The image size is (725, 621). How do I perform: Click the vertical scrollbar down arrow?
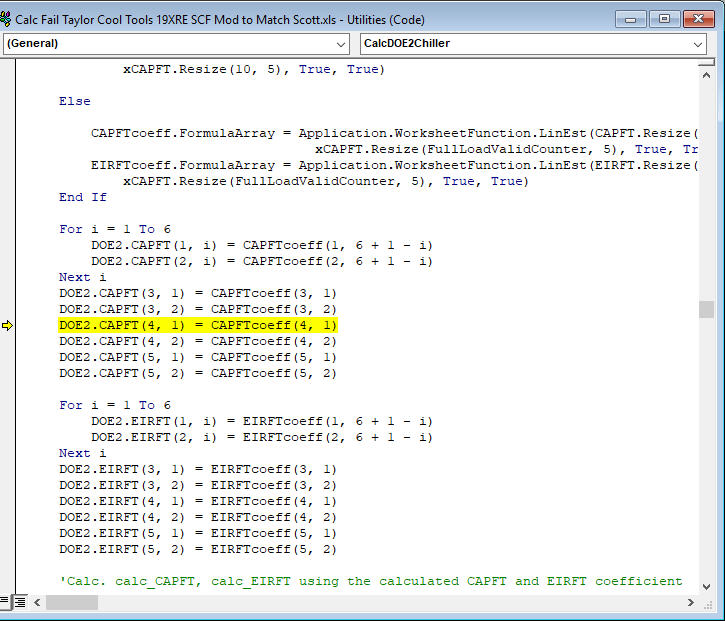[x=706, y=587]
